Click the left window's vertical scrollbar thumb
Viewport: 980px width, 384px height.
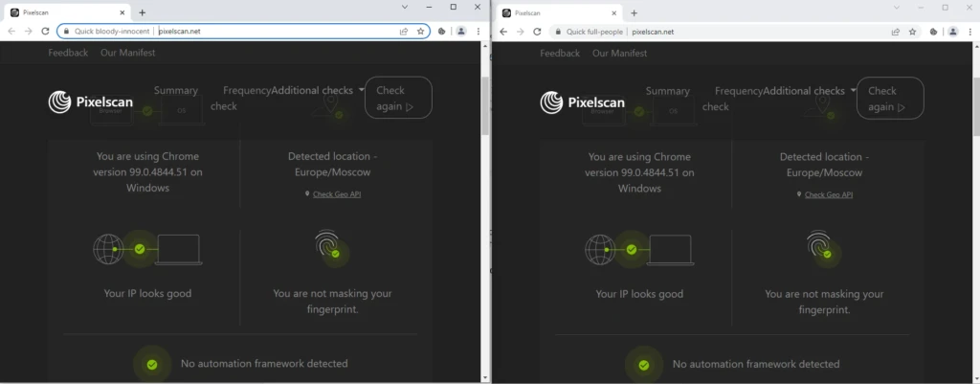coord(485,106)
